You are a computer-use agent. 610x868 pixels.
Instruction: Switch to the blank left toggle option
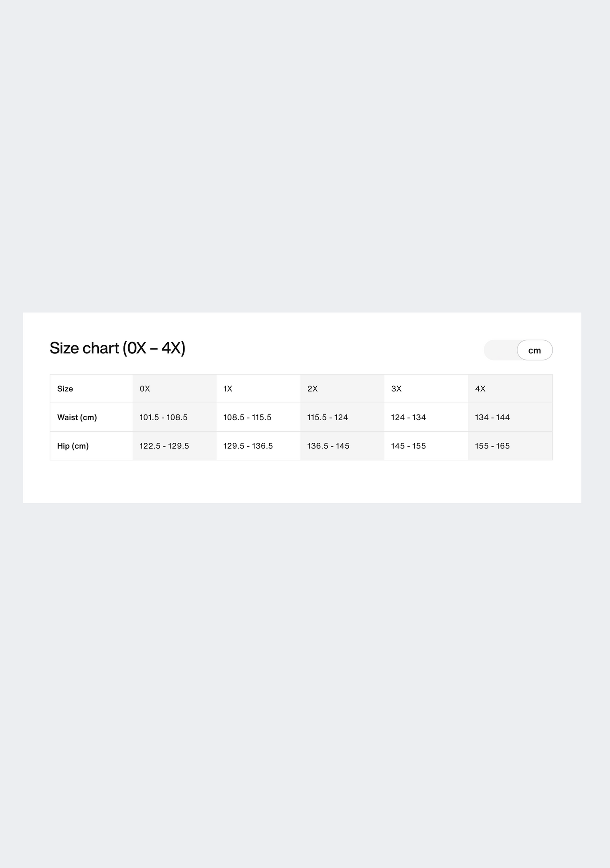[x=501, y=350]
